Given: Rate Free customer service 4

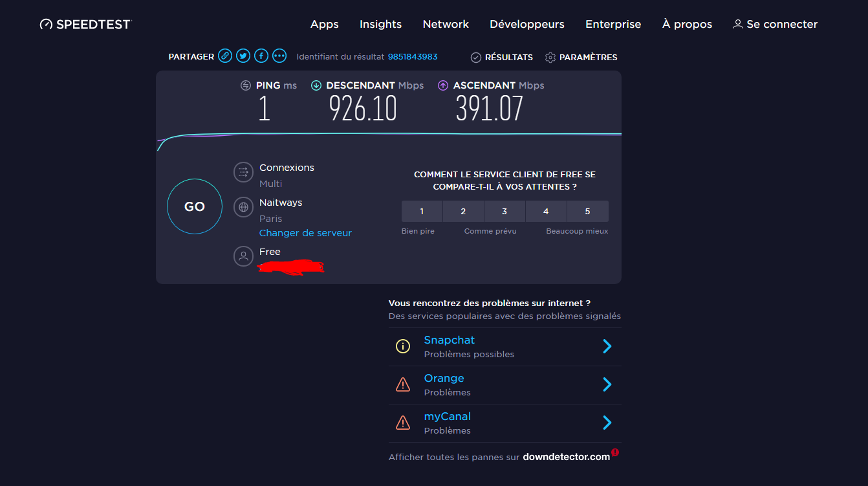Looking at the screenshot, I should pyautogui.click(x=546, y=211).
